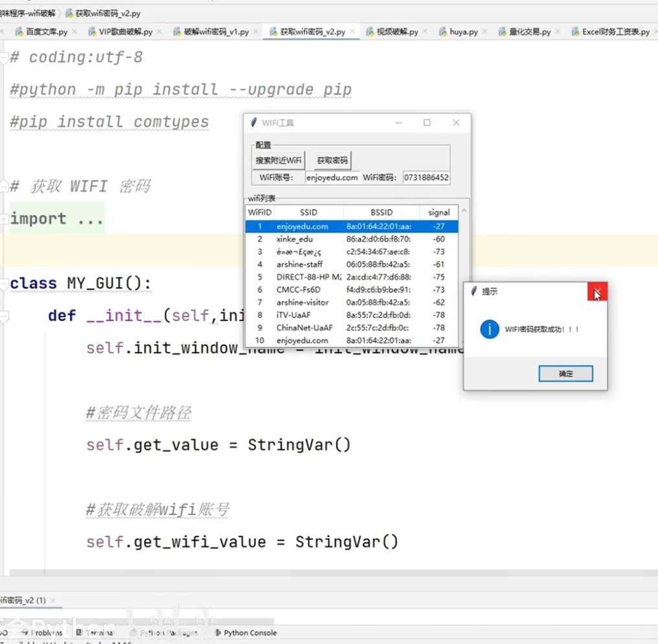Click the Terminal icon in the bottom bar
This screenshot has width=658, height=644.
point(79,632)
